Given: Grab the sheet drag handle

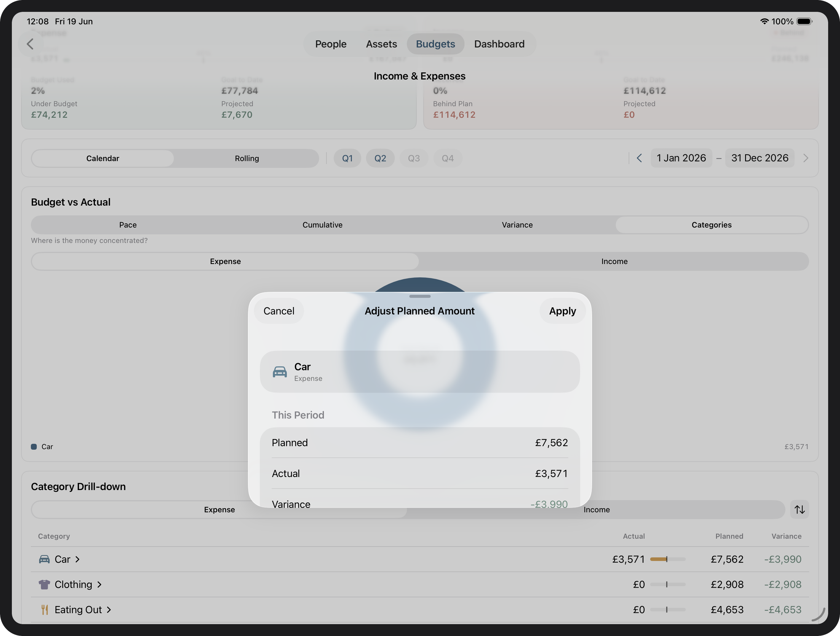Looking at the screenshot, I should click(420, 296).
